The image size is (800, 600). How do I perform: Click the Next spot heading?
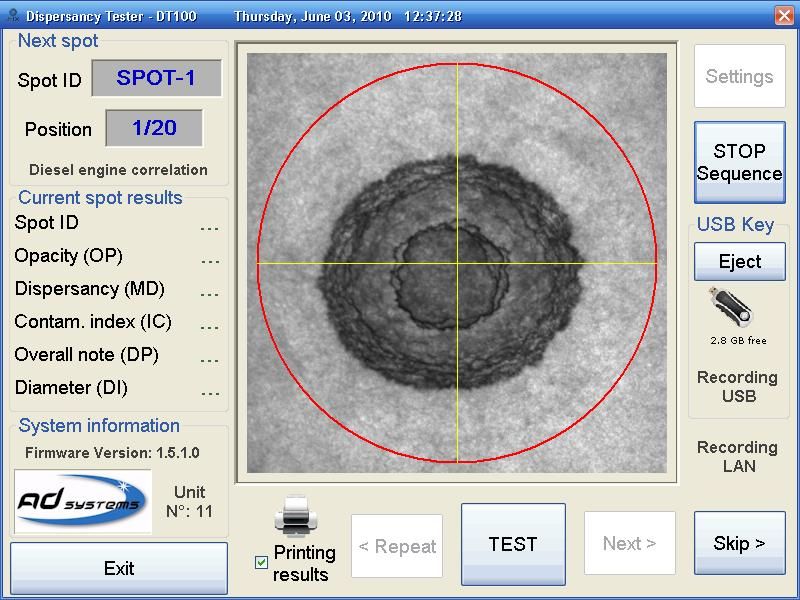(58, 41)
